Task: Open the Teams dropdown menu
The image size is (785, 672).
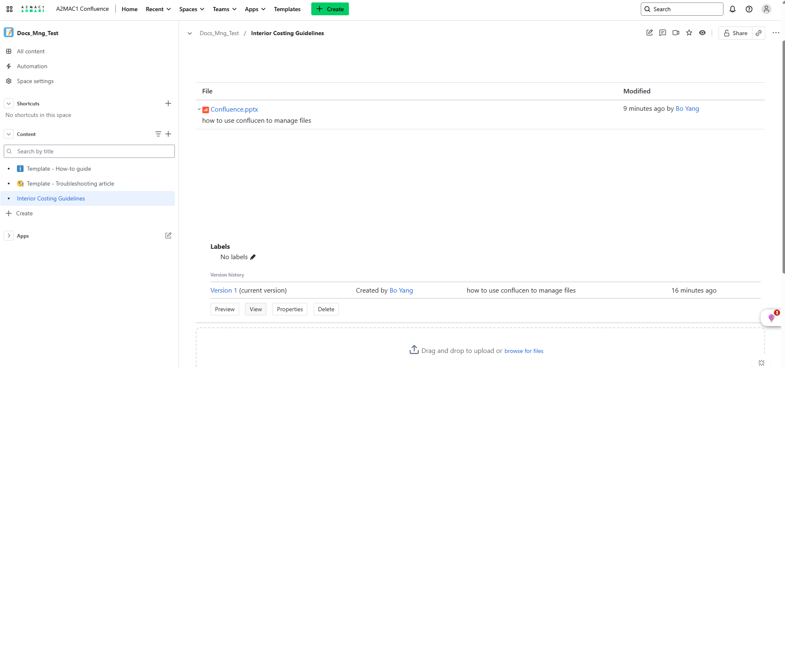Action: (x=224, y=9)
